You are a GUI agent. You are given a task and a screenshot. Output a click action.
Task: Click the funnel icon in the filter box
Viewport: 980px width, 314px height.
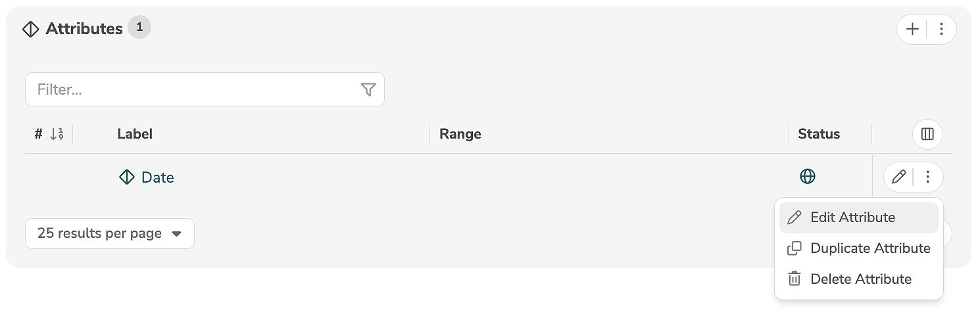(x=368, y=90)
